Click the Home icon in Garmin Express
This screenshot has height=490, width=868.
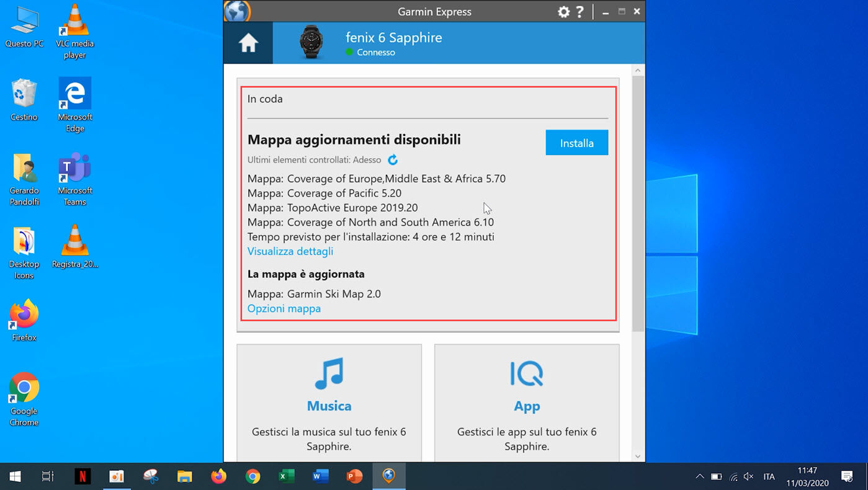[x=248, y=43]
